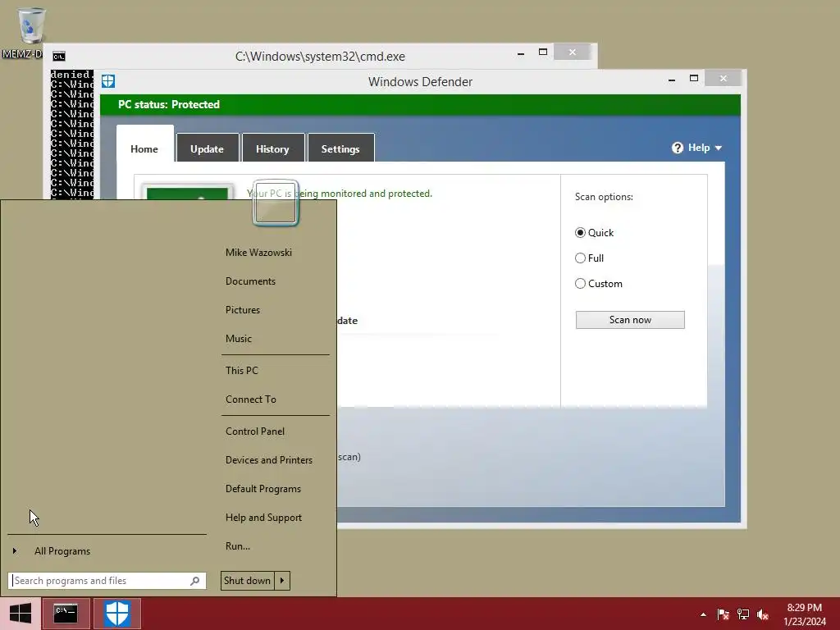The image size is (840, 630).
Task: Open This PC from the Start menu
Action: point(242,371)
